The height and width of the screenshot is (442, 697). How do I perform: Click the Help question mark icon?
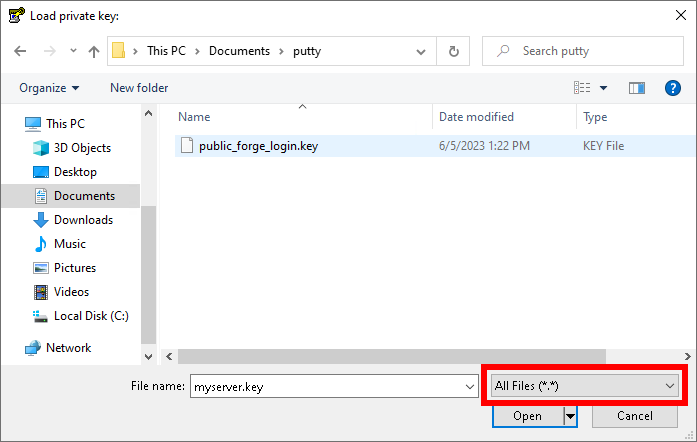(x=672, y=88)
